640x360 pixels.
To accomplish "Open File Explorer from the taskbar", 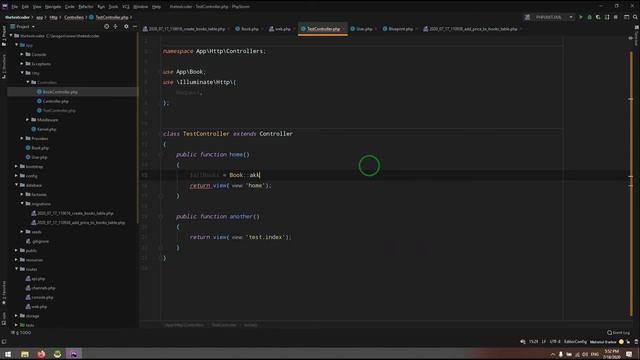I will point(24,354).
